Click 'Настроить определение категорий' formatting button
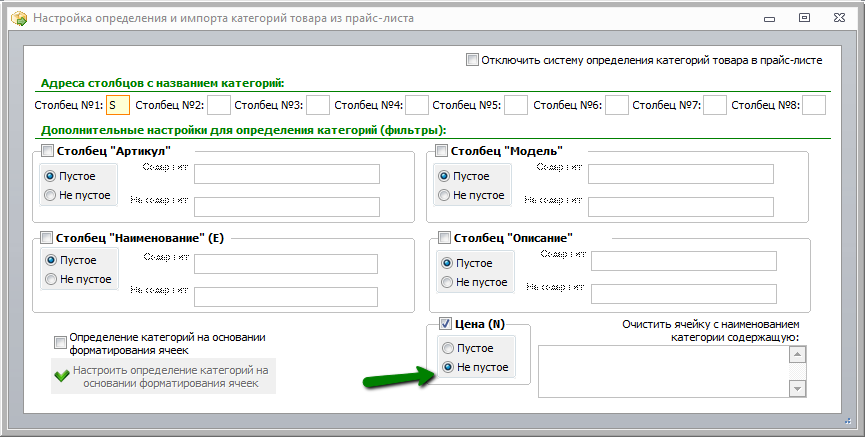This screenshot has width=865, height=437. pyautogui.click(x=163, y=376)
